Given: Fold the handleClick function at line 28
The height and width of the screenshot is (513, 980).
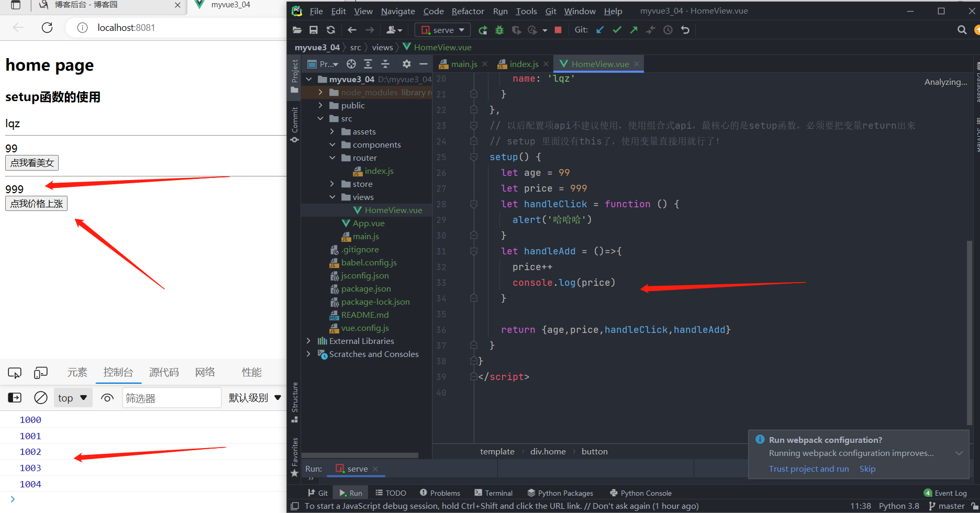Looking at the screenshot, I should click(474, 204).
